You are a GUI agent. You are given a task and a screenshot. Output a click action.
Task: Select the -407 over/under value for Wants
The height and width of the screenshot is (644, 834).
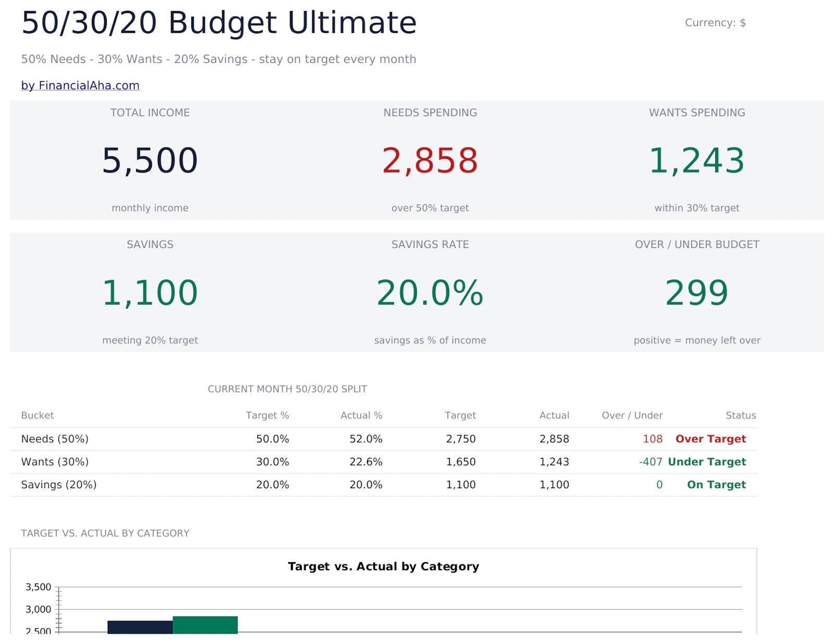tap(651, 462)
